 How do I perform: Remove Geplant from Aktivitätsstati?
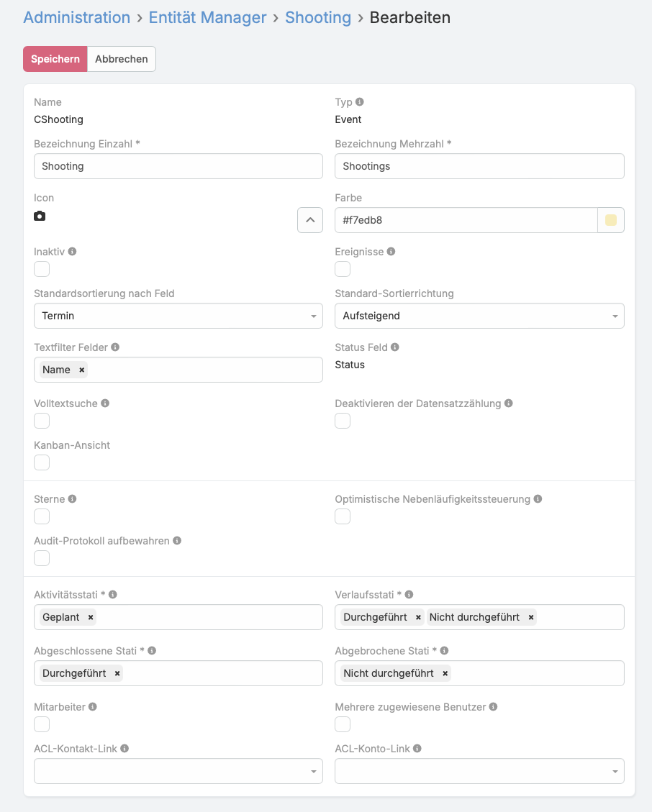(x=91, y=617)
